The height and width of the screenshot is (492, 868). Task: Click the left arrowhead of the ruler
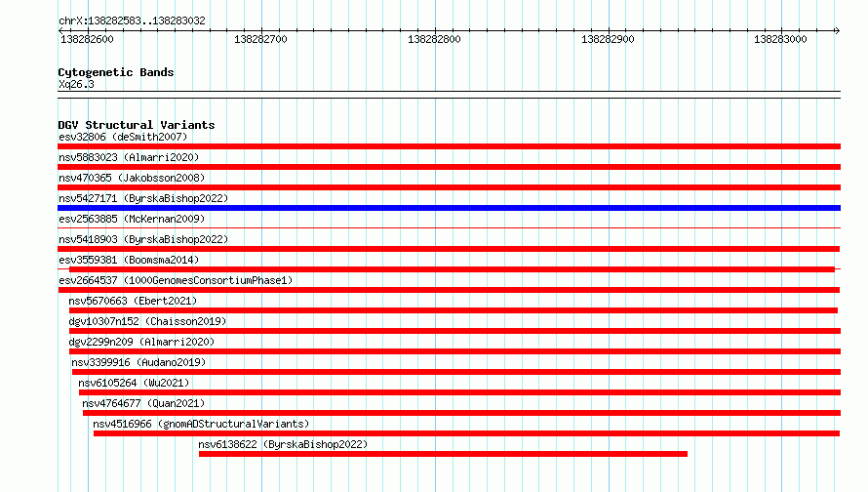click(60, 30)
